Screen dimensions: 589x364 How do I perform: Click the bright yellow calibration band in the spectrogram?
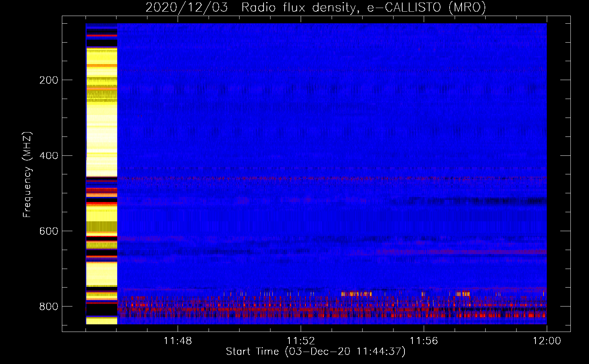click(x=102, y=174)
